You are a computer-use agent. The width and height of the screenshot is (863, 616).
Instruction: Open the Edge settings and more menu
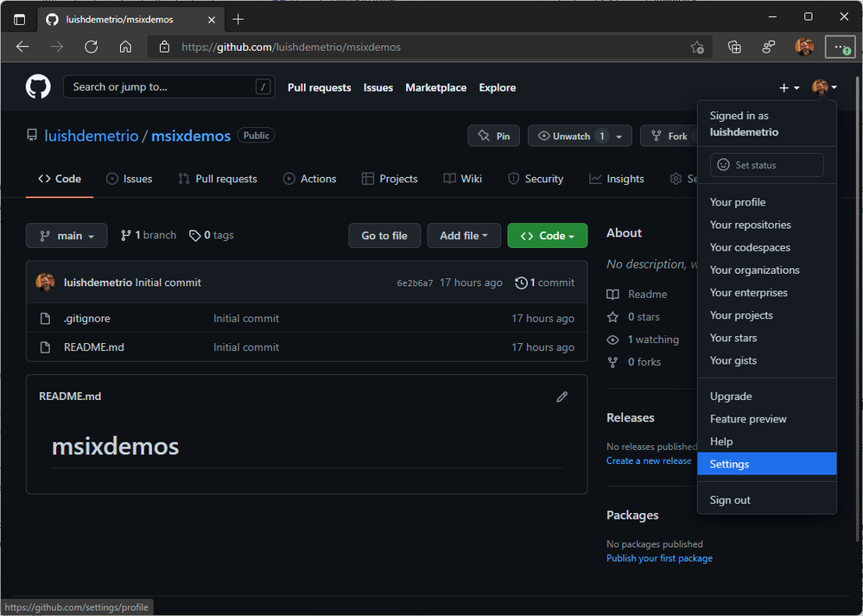(841, 48)
